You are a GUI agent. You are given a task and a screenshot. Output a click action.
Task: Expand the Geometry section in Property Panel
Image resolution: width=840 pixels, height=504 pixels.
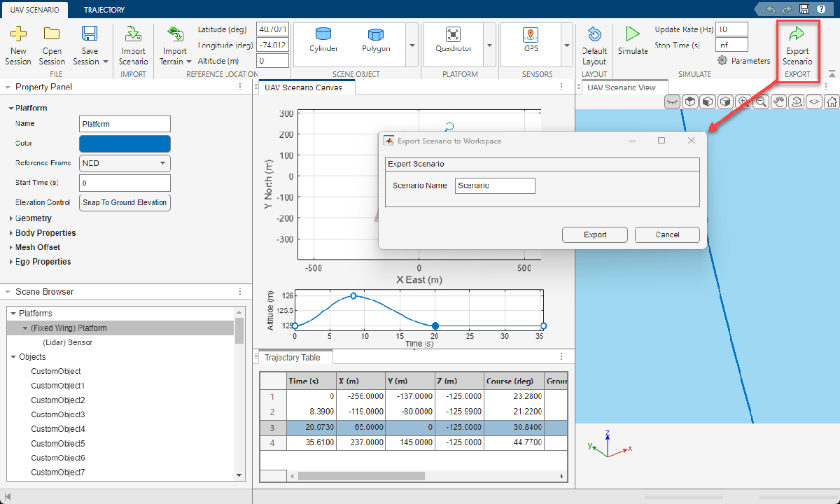click(x=30, y=218)
